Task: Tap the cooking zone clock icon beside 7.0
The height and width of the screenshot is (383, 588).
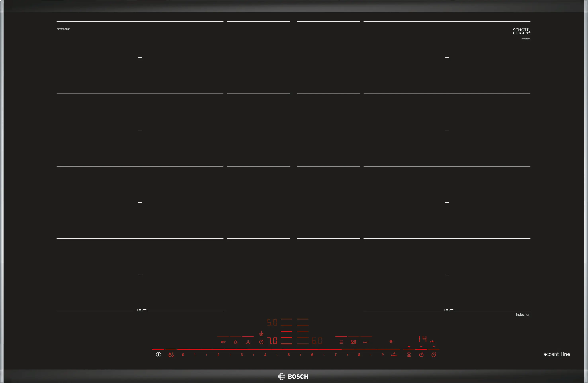Action: click(261, 342)
